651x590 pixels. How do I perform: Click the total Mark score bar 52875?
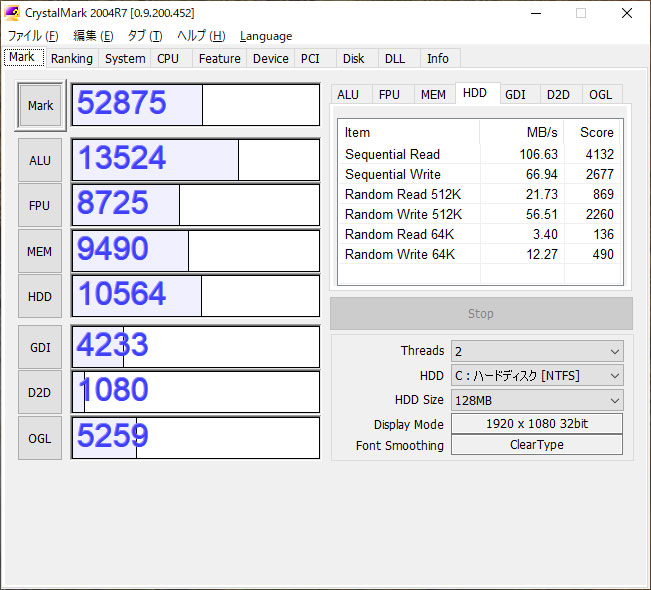pyautogui.click(x=196, y=105)
